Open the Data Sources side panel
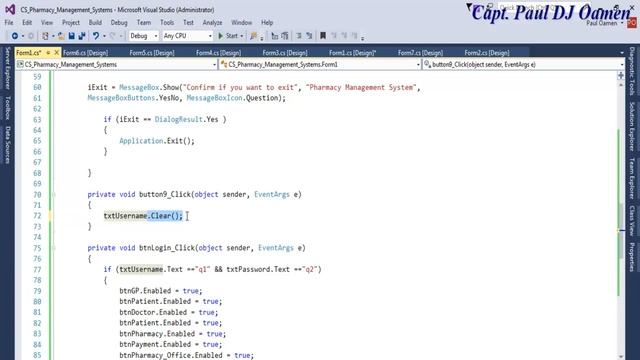The height and width of the screenshot is (360, 640). [7, 144]
